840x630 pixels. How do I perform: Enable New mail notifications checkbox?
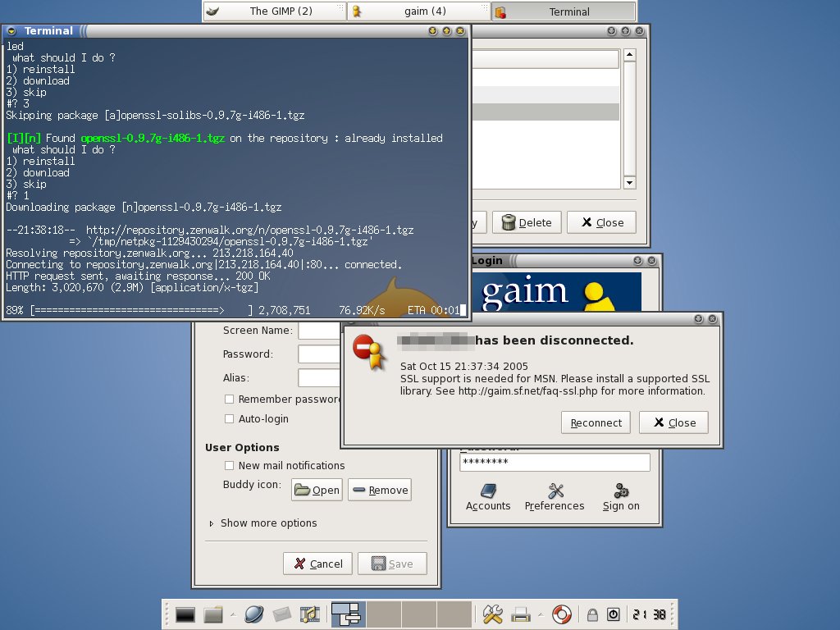click(x=230, y=466)
